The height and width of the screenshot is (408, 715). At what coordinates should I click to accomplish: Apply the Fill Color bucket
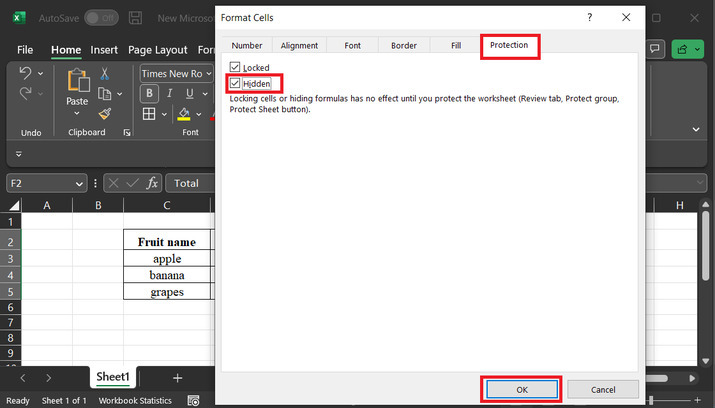[184, 114]
